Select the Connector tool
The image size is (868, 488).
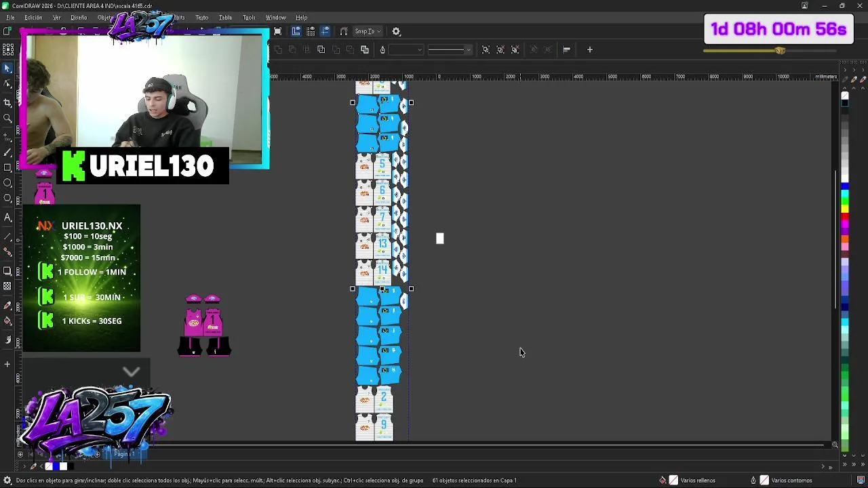pyautogui.click(x=7, y=252)
